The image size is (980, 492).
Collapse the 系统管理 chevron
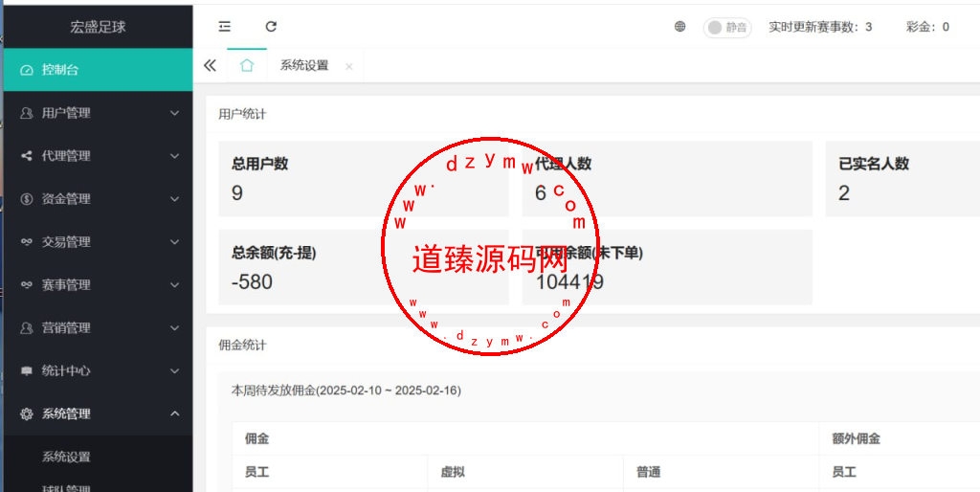pyautogui.click(x=175, y=414)
